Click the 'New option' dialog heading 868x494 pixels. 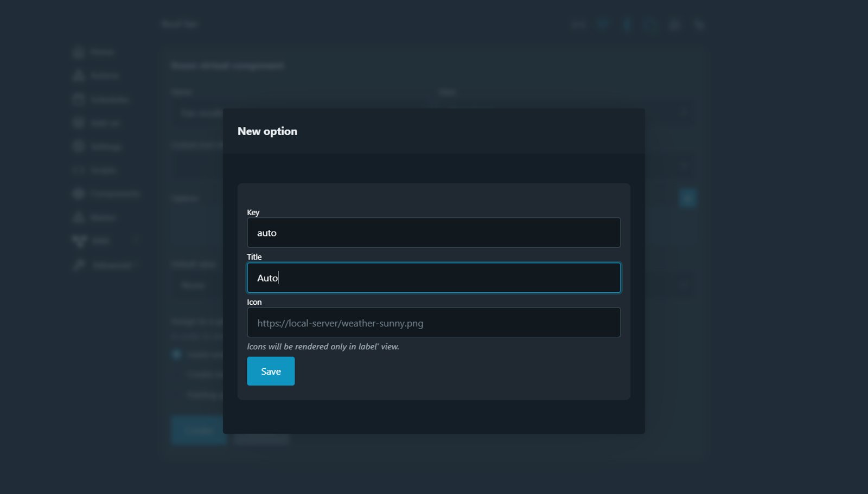pyautogui.click(x=267, y=131)
